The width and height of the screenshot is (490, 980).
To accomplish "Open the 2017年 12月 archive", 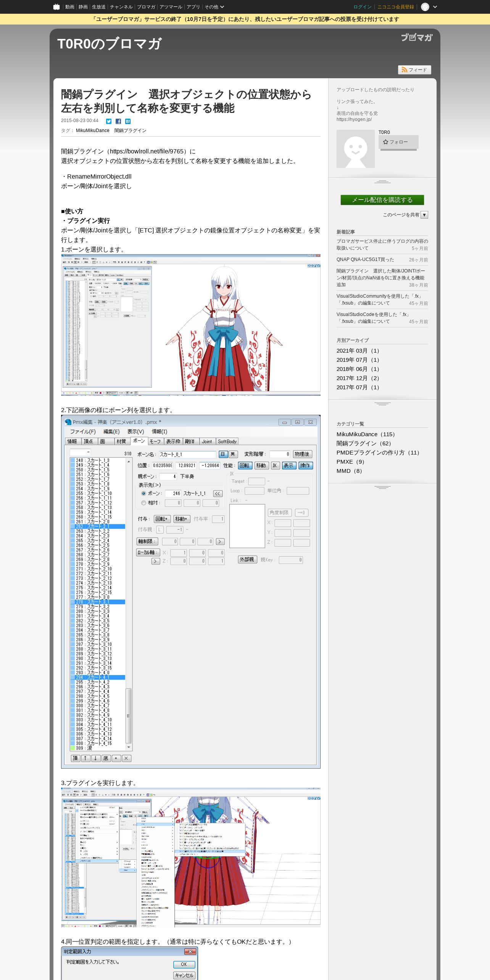I will tap(359, 378).
